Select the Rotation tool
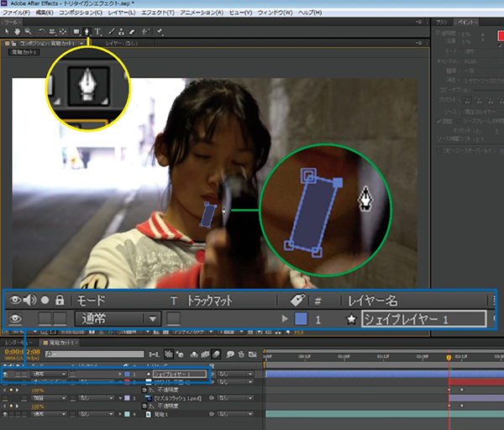The height and width of the screenshot is (430, 504). tap(42, 32)
